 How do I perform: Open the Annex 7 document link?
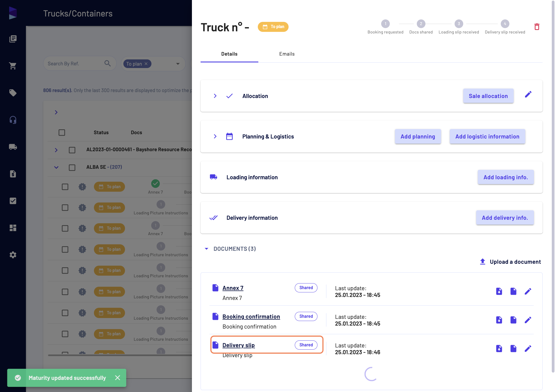[233, 288]
